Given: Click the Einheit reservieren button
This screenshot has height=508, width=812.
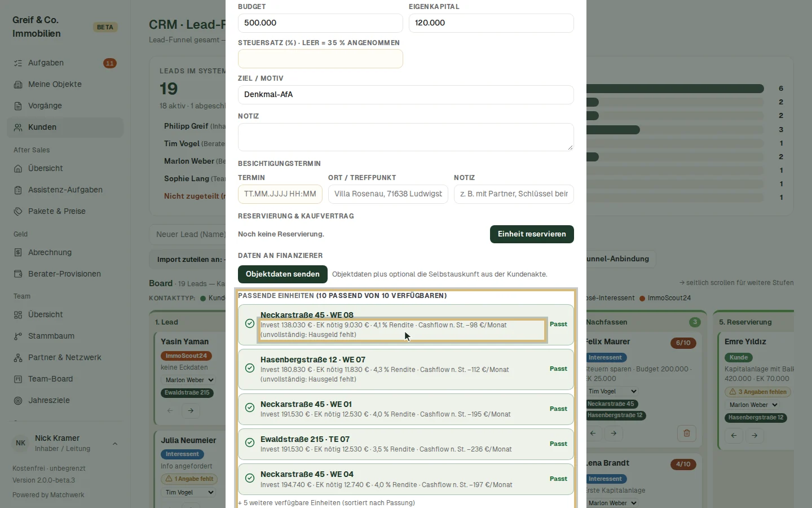Looking at the screenshot, I should tap(532, 234).
